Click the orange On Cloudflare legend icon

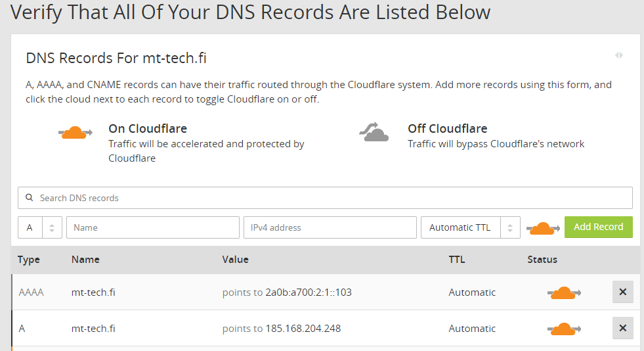[75, 133]
